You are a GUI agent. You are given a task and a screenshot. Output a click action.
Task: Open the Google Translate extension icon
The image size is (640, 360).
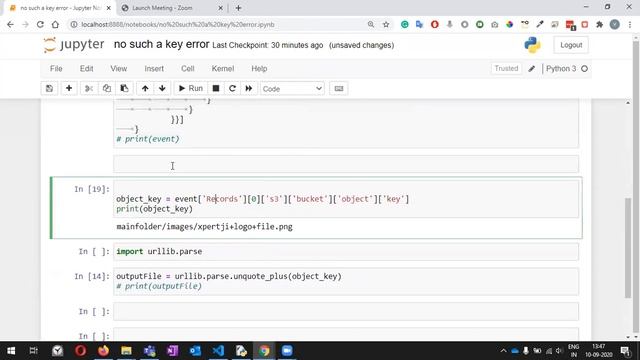pos(419,24)
